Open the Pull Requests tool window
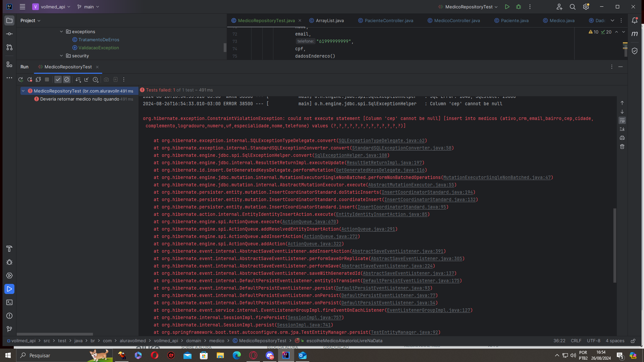This screenshot has height=362, width=644. 9,47
